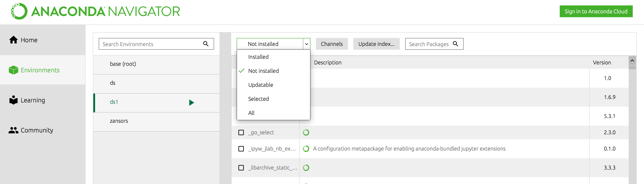The image size is (644, 184).
Task: Click Sign in to Anaconda Cloud
Action: 596,12
